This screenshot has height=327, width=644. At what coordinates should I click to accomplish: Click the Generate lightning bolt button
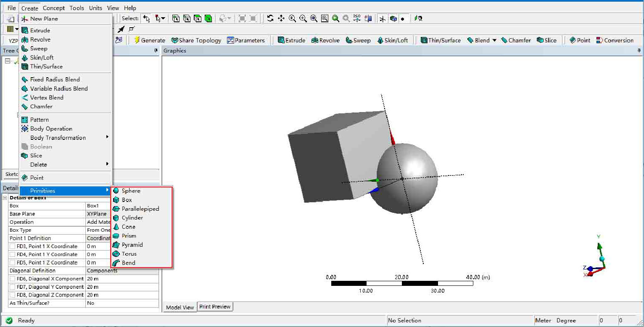(x=149, y=40)
